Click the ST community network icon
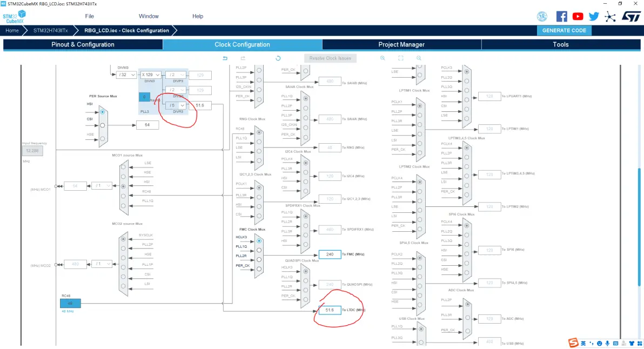 (610, 16)
